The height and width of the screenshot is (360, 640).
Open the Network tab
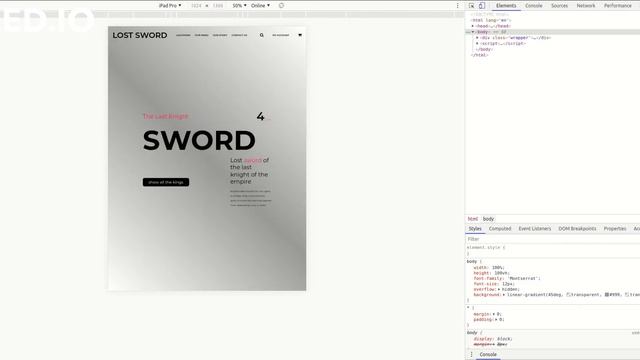coord(586,6)
